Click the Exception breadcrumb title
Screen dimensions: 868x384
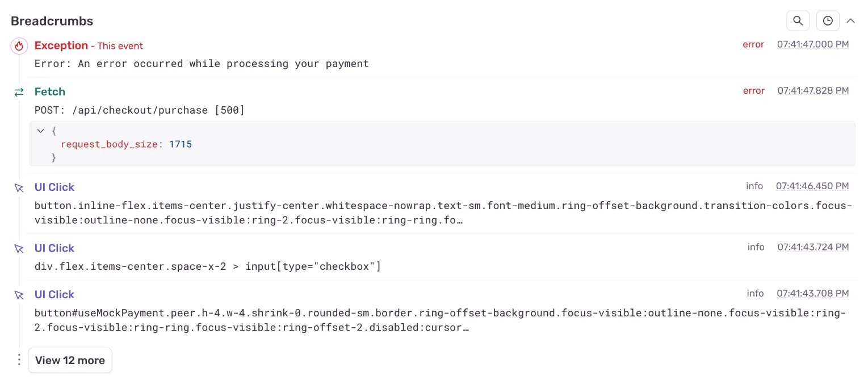point(61,45)
